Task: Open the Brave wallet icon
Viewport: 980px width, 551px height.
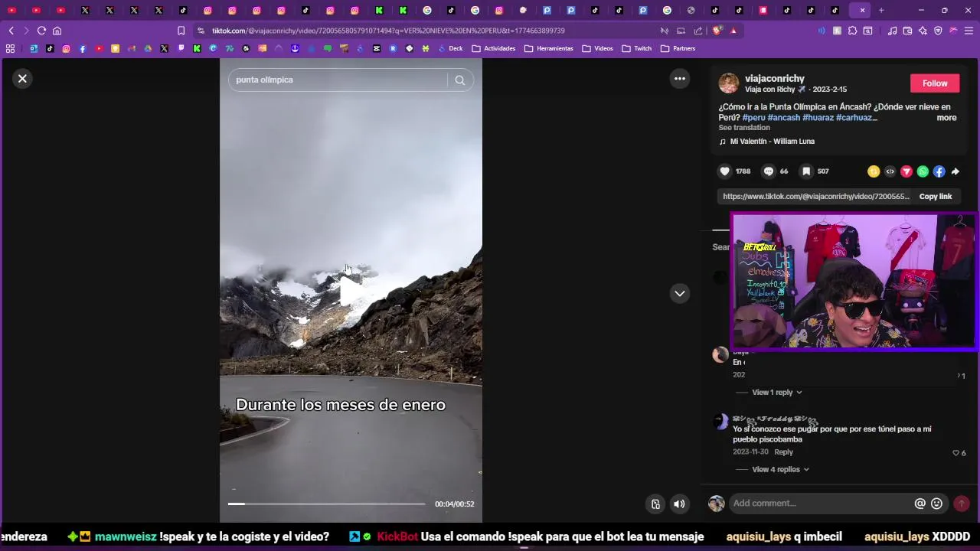Action: [907, 31]
